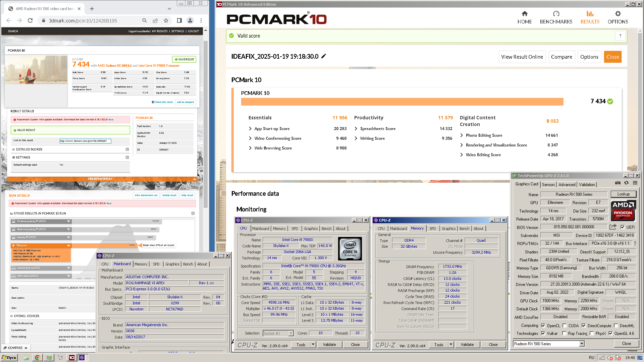Click the BIOS export share icon in GPU-Z
The width and height of the screenshot is (644, 362).
click(613, 227)
